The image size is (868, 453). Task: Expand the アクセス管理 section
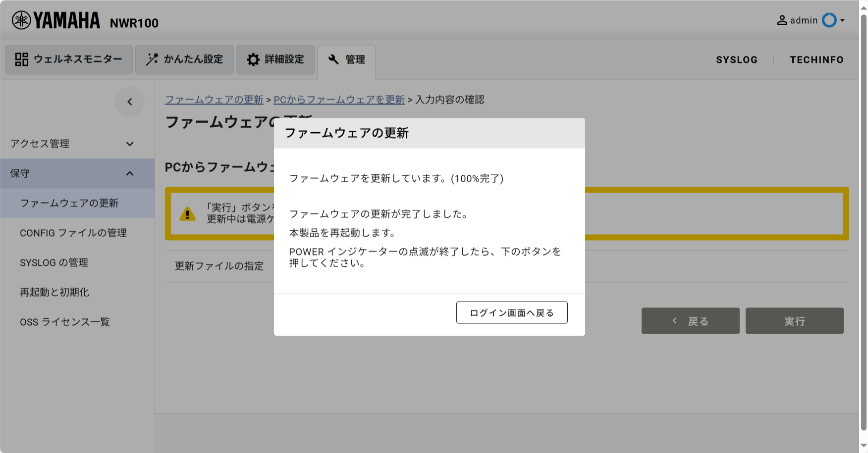[130, 144]
